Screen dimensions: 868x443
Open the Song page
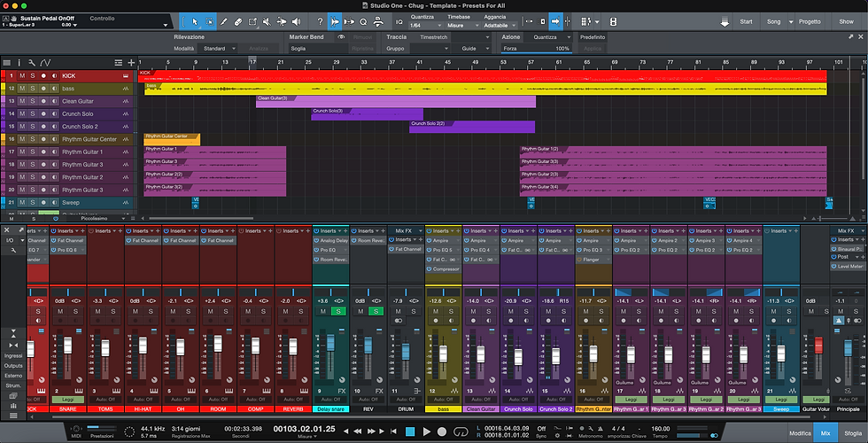click(773, 21)
